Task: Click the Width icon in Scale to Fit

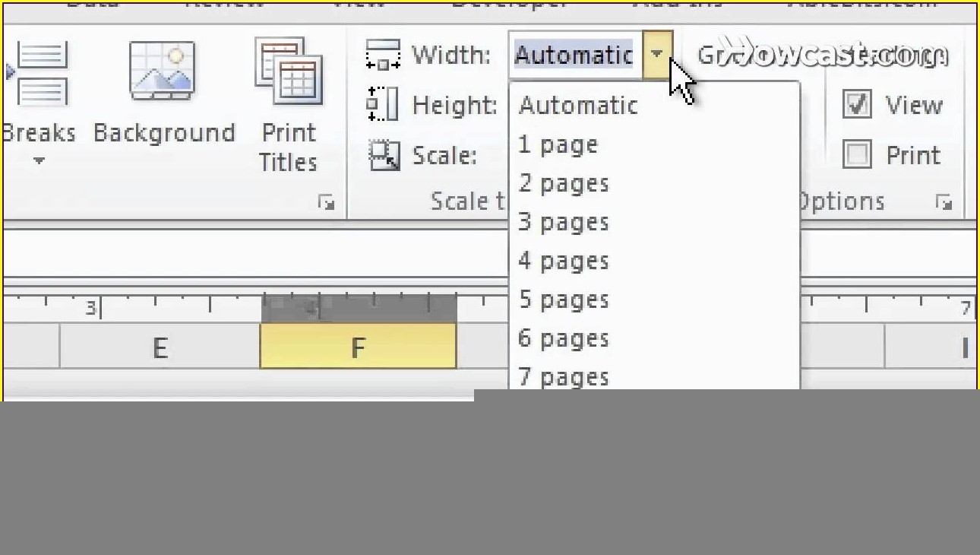Action: 383,55
